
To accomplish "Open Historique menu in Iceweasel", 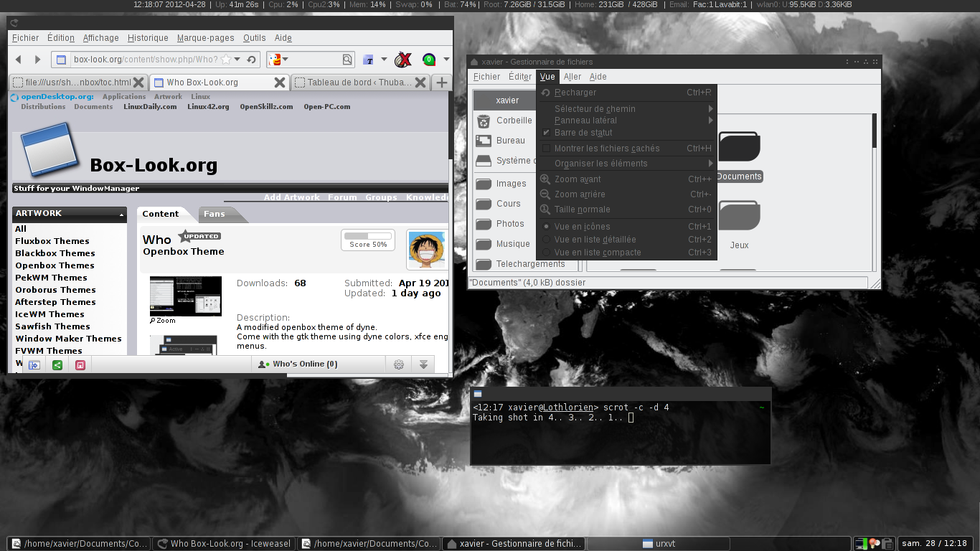I will (x=148, y=38).
